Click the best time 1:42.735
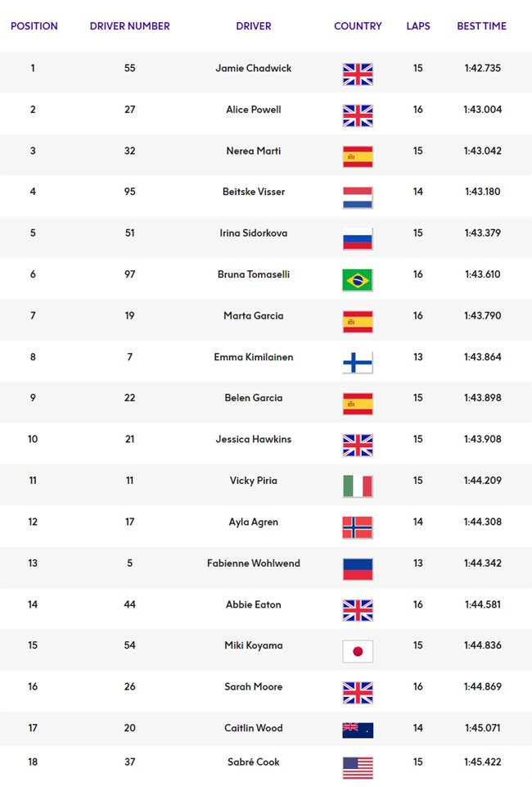The image size is (532, 787). [482, 68]
